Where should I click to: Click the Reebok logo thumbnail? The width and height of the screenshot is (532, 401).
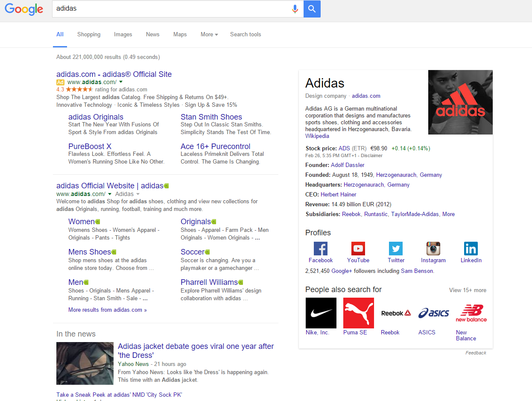point(396,313)
